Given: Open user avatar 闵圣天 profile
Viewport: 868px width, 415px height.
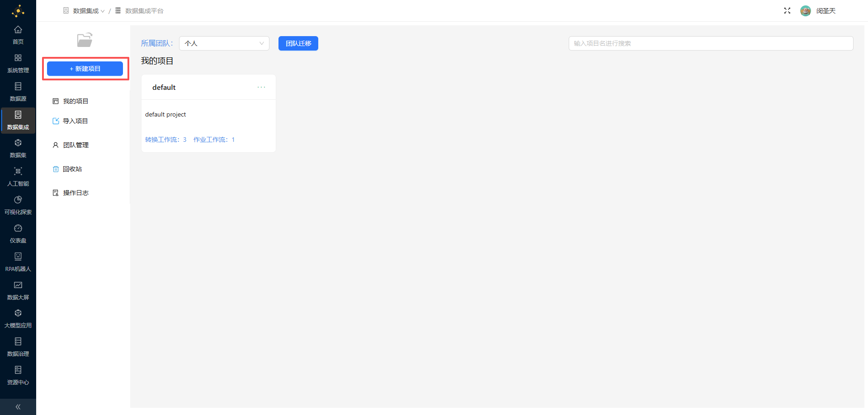Looking at the screenshot, I should click(806, 11).
